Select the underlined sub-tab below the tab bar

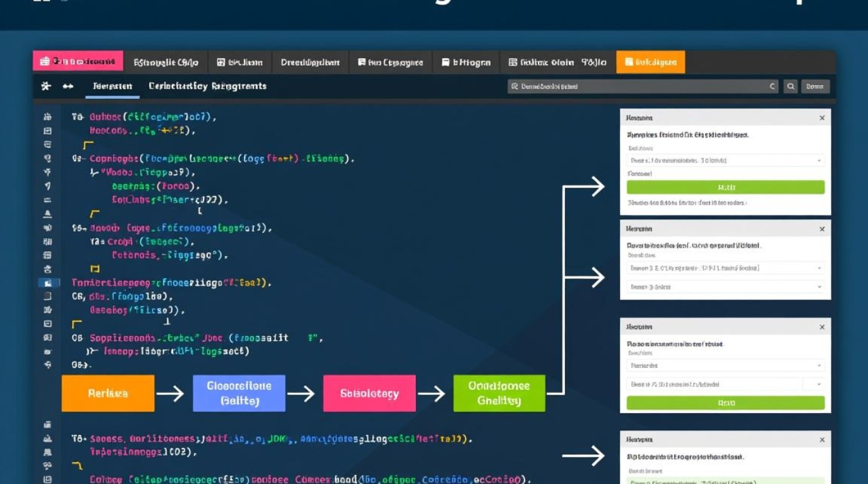pyautogui.click(x=112, y=86)
